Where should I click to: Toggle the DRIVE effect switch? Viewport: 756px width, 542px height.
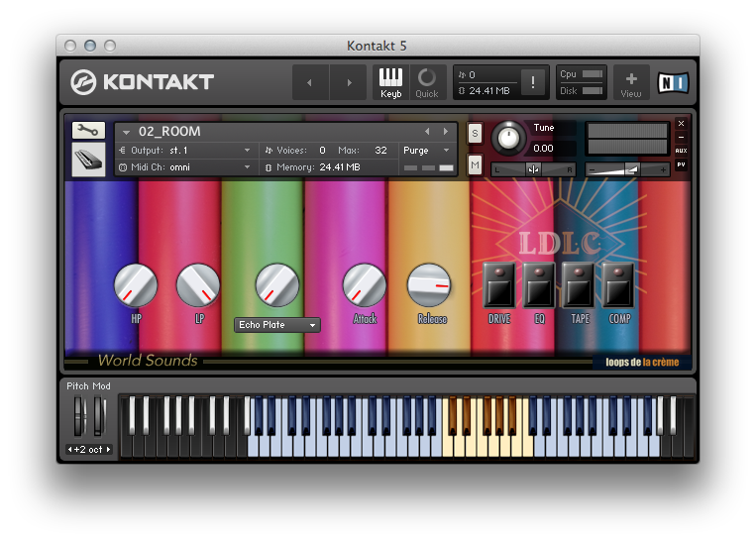(x=499, y=285)
